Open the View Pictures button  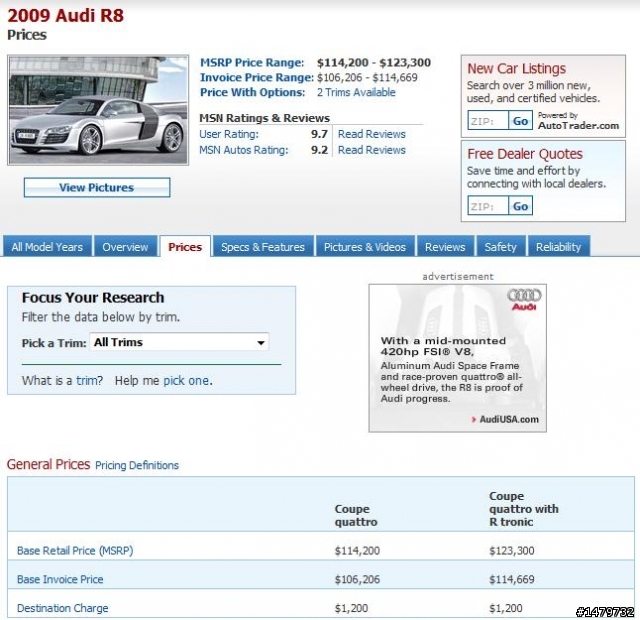click(97, 187)
